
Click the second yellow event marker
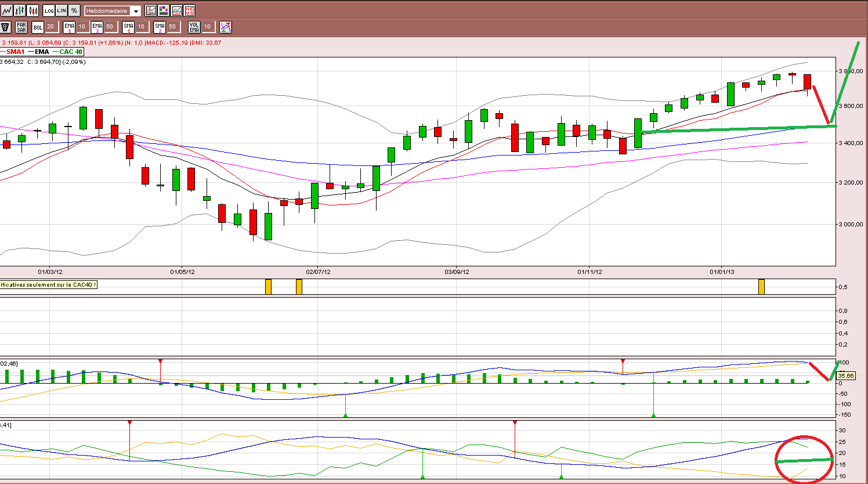[299, 287]
